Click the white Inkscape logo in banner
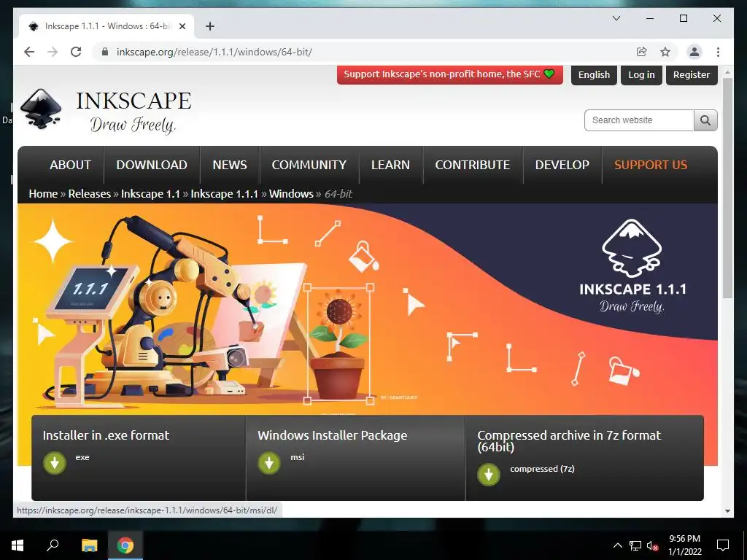747x560 pixels. tap(632, 248)
